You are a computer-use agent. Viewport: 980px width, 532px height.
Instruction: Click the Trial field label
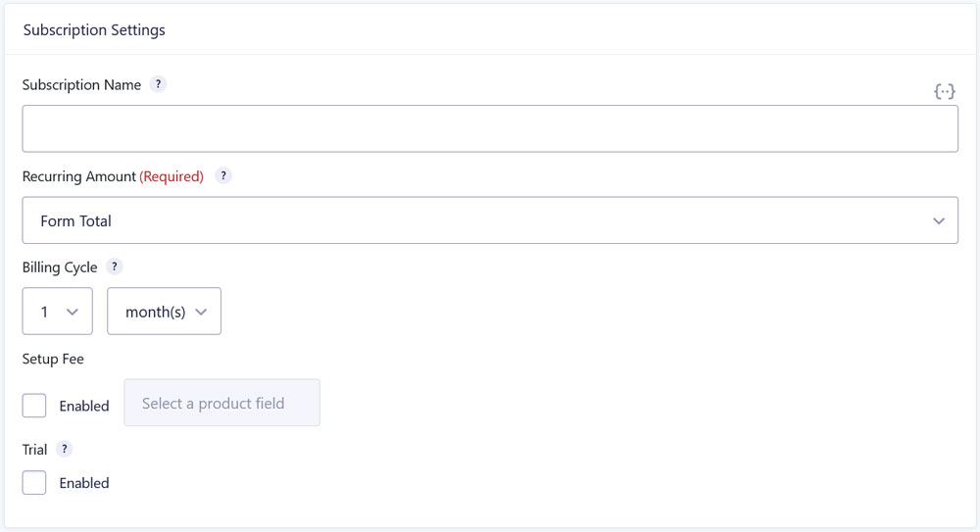tap(35, 450)
